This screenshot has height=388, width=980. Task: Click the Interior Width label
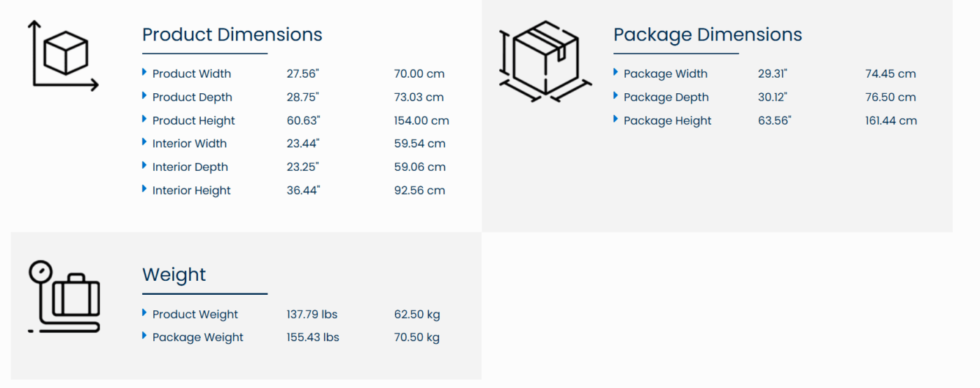coord(189,144)
